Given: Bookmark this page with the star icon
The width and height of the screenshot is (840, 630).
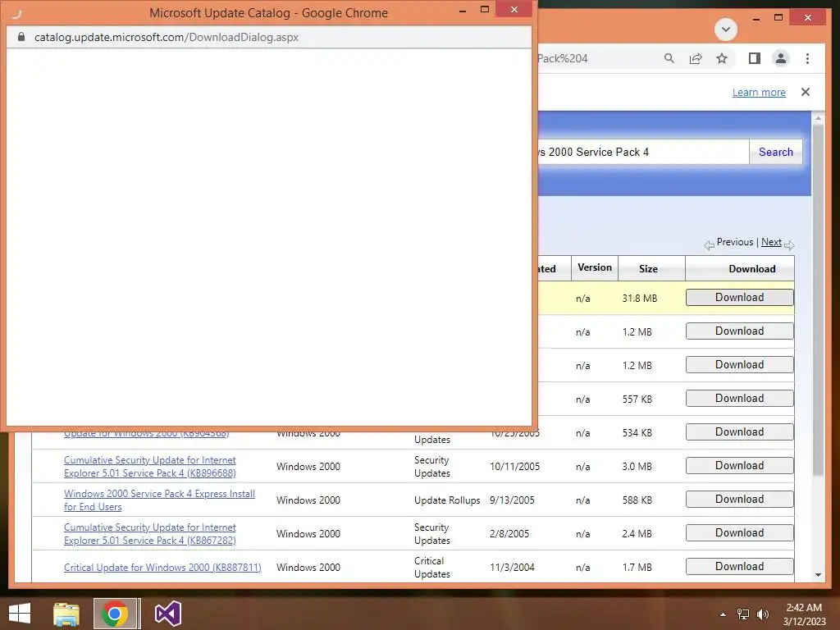Looking at the screenshot, I should pos(722,58).
